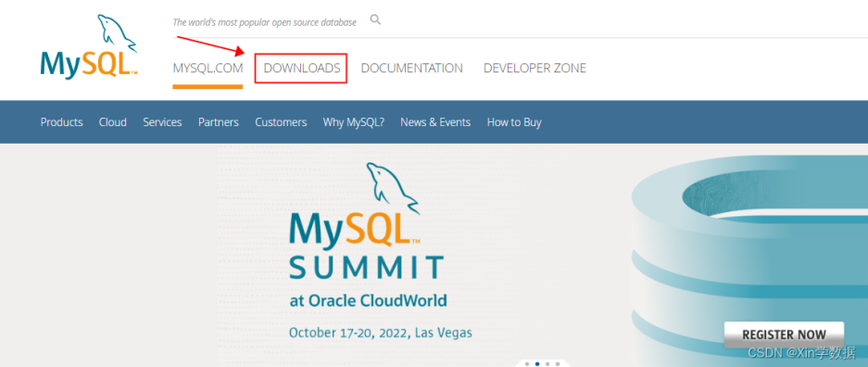The height and width of the screenshot is (367, 868).
Task: Select the second carousel dot
Action: [x=537, y=363]
